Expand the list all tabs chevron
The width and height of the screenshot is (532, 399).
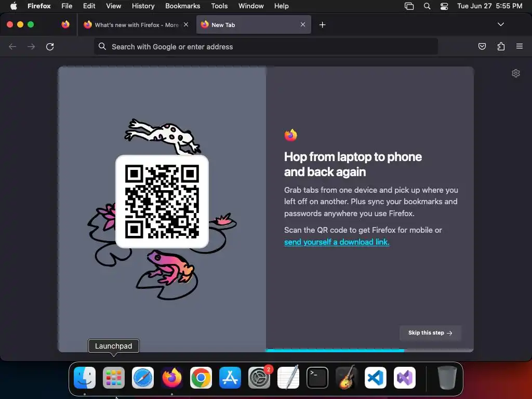click(501, 24)
